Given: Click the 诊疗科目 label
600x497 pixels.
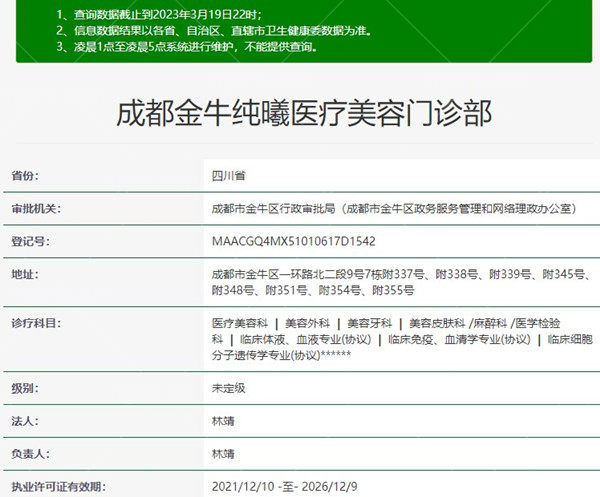Looking at the screenshot, I should click(x=36, y=323).
